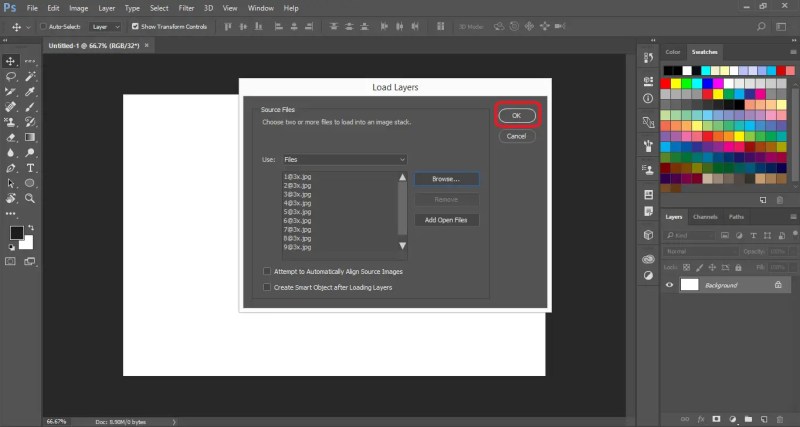Select the Brush tool
Image resolution: width=800 pixels, height=427 pixels.
click(30, 107)
